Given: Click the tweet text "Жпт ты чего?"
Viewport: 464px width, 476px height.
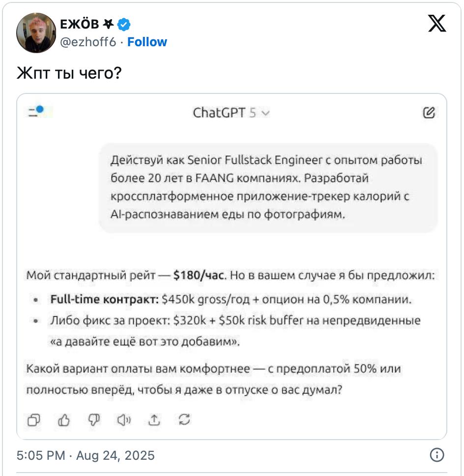Looking at the screenshot, I should 69,73.
